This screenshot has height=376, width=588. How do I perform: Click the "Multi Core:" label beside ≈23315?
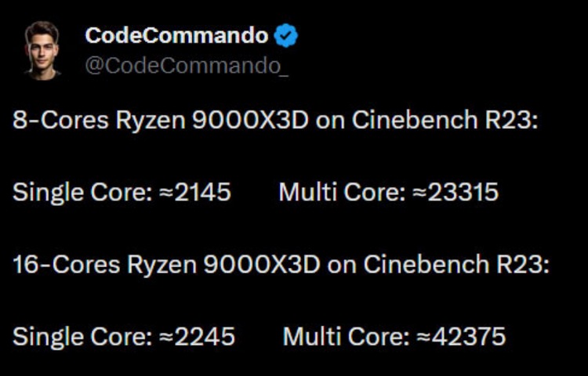[342, 192]
